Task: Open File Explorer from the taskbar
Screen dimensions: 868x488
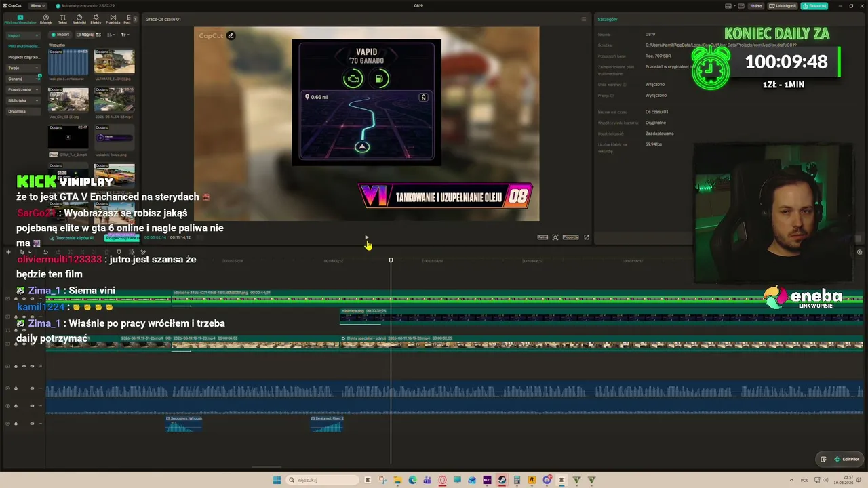Action: (x=397, y=480)
